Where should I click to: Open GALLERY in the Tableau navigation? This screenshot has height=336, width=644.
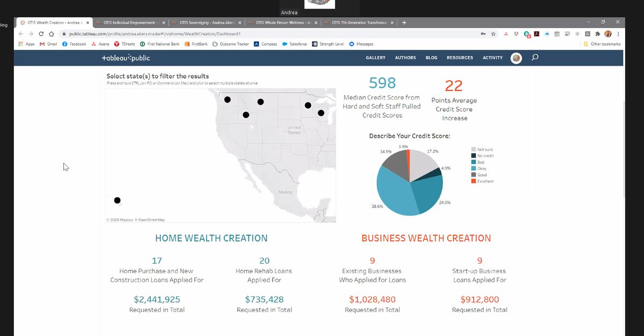(x=376, y=58)
